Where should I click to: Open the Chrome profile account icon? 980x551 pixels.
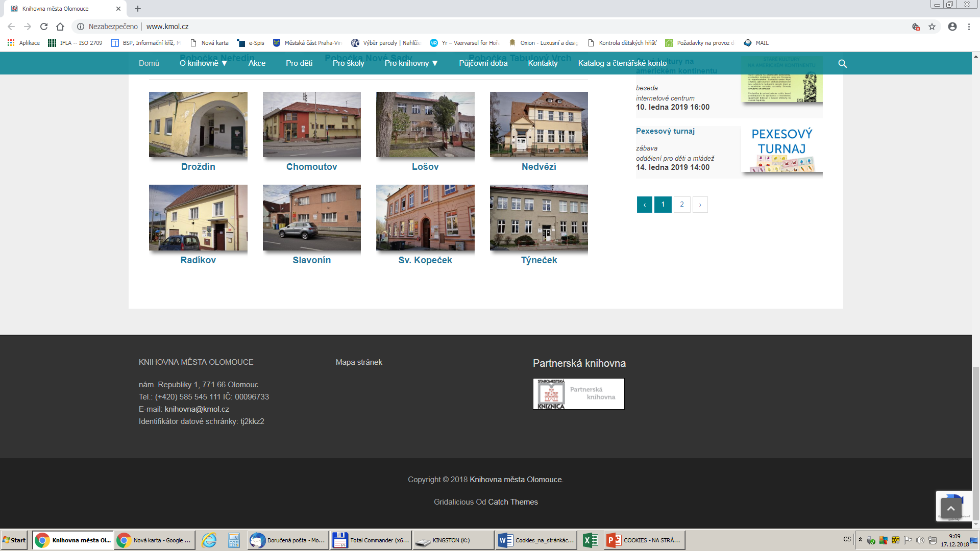(952, 27)
